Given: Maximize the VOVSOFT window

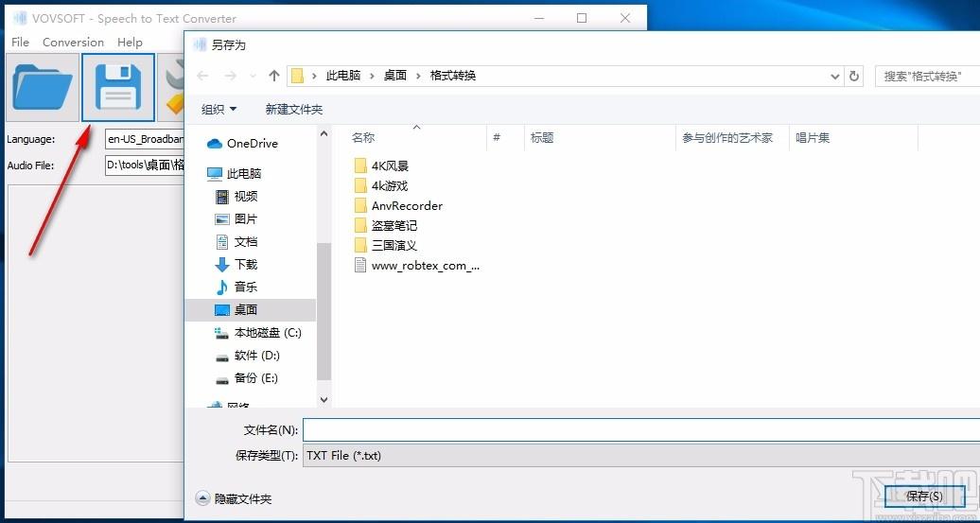Looking at the screenshot, I should coord(582,18).
